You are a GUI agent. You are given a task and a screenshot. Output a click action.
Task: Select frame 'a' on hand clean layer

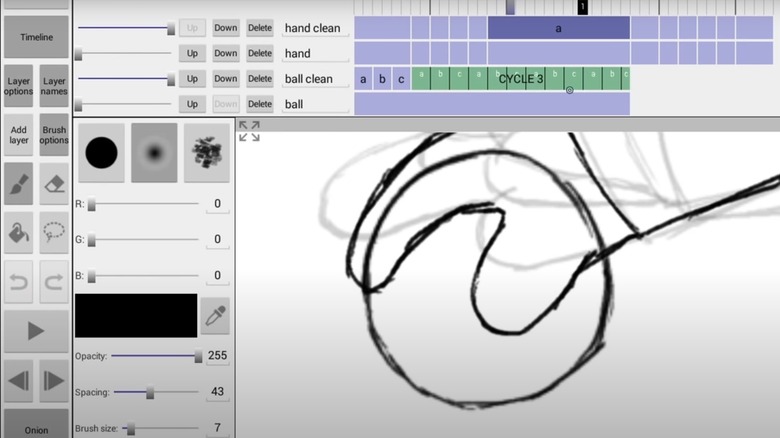point(559,28)
